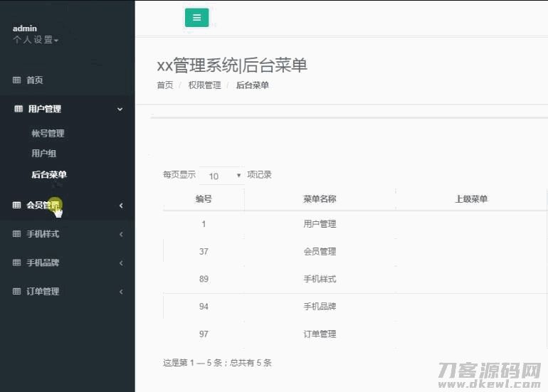Click the grid icon beside 订单管理
The height and width of the screenshot is (392, 548).
point(17,292)
